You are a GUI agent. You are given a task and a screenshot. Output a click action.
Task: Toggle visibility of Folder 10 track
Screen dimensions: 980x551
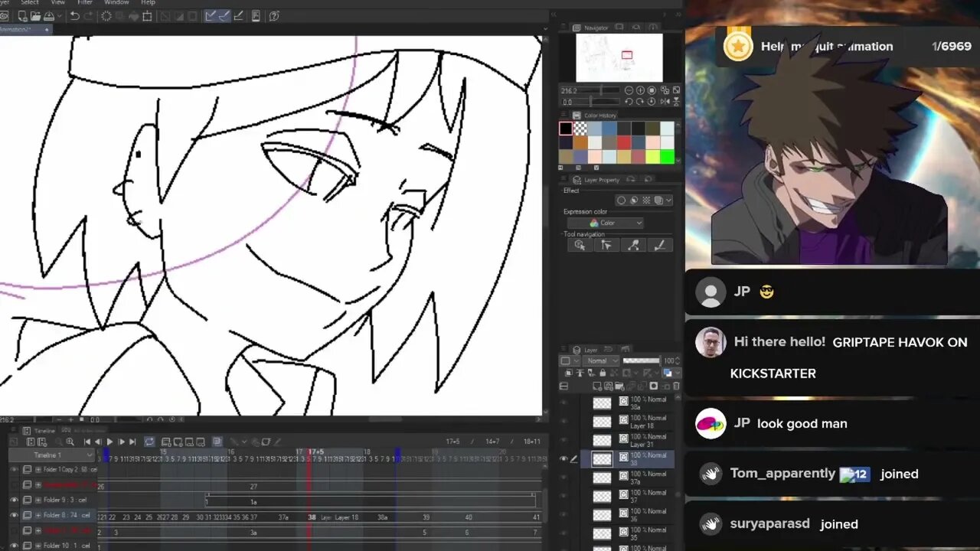pyautogui.click(x=14, y=546)
